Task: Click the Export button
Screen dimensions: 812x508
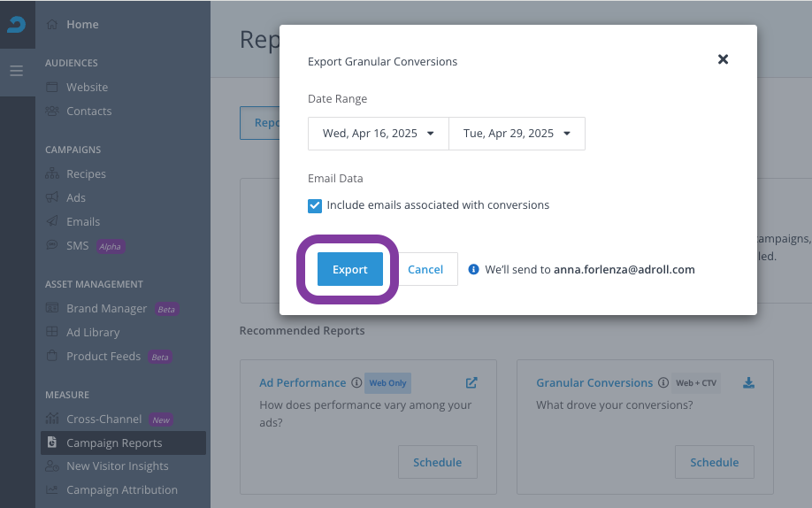Action: 350,269
